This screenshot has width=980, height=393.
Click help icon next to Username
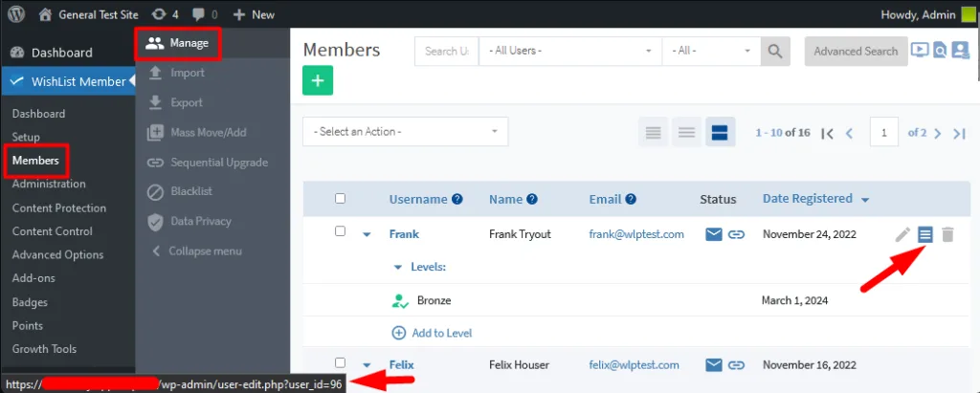457,199
